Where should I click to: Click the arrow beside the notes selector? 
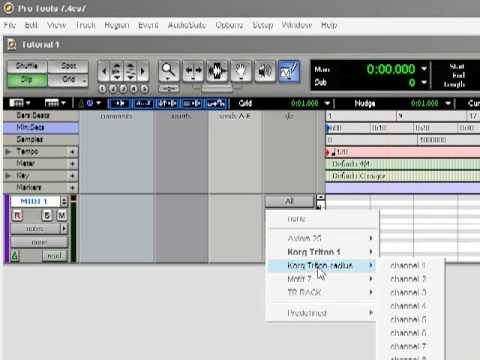coord(64,229)
